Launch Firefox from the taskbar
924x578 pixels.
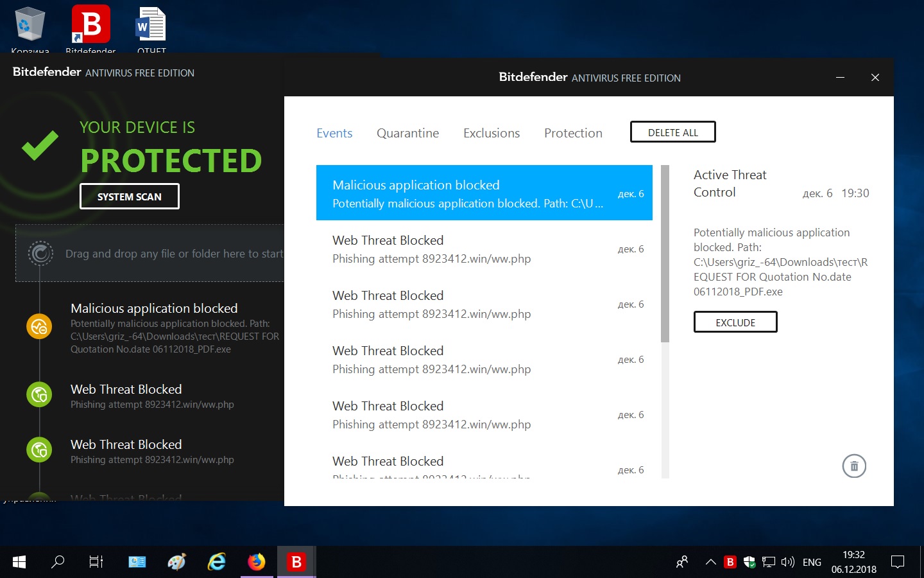tap(257, 562)
